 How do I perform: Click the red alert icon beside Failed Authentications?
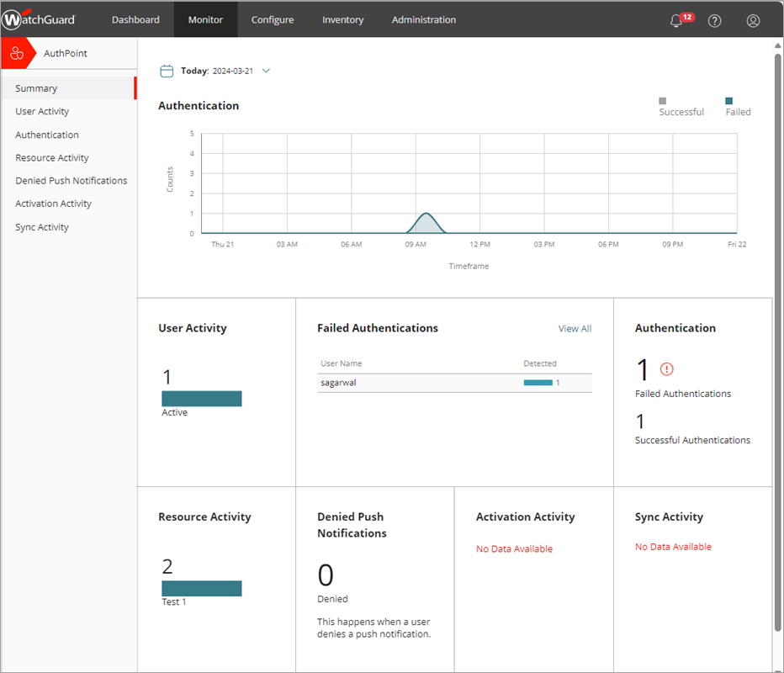pyautogui.click(x=665, y=368)
